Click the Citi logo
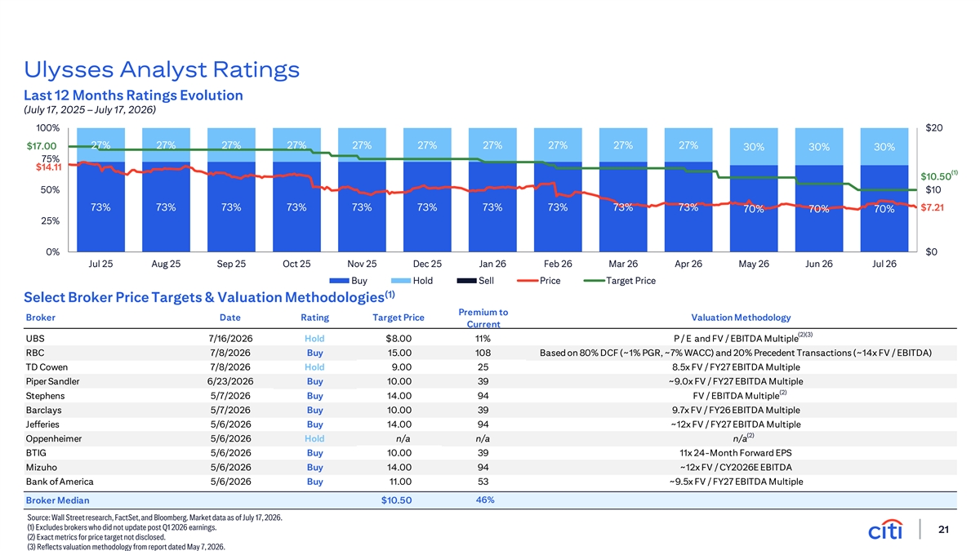Viewport: 980px width, 551px height. point(886,530)
